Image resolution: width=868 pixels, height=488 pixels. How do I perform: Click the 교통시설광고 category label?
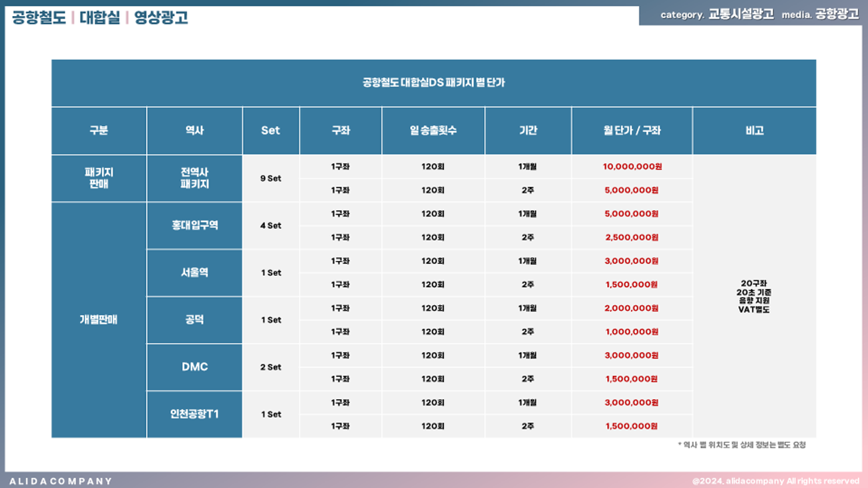coord(741,15)
